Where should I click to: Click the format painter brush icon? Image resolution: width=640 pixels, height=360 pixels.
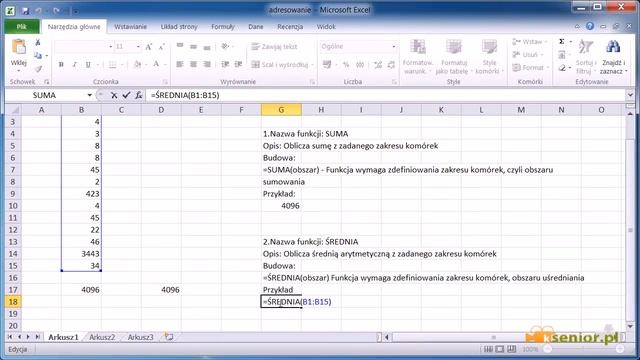coord(38,69)
